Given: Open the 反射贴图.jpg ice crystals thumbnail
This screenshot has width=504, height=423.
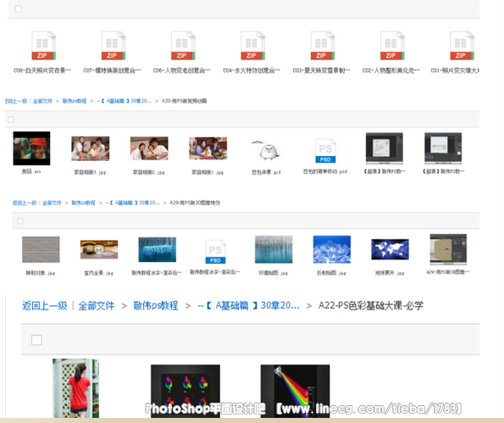Looking at the screenshot, I should click(x=332, y=249).
